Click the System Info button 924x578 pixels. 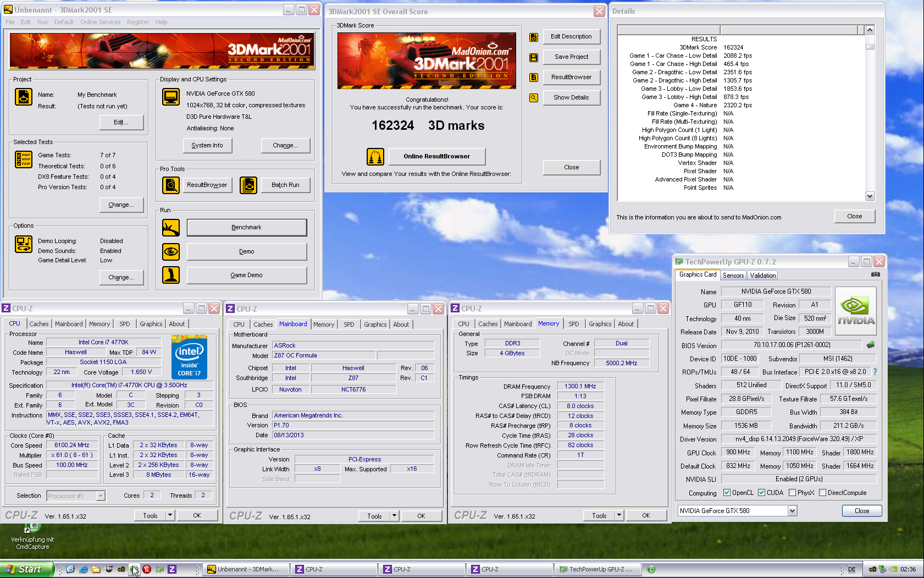pyautogui.click(x=207, y=146)
